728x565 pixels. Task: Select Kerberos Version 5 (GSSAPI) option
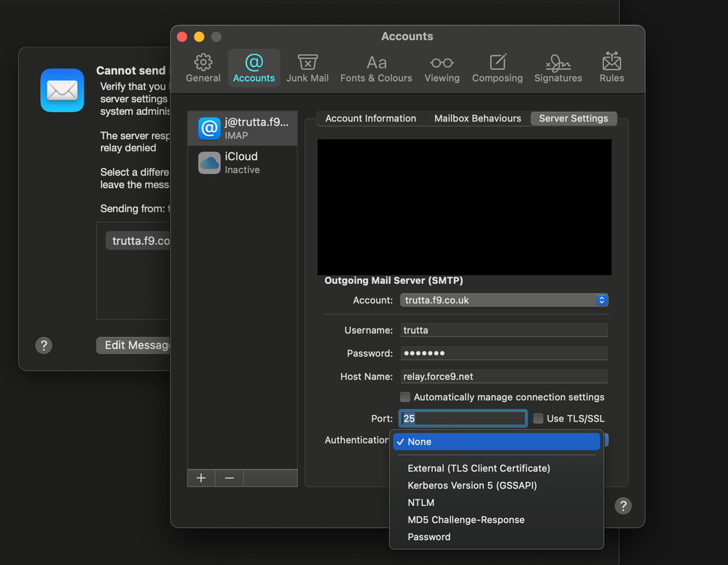pyautogui.click(x=471, y=486)
